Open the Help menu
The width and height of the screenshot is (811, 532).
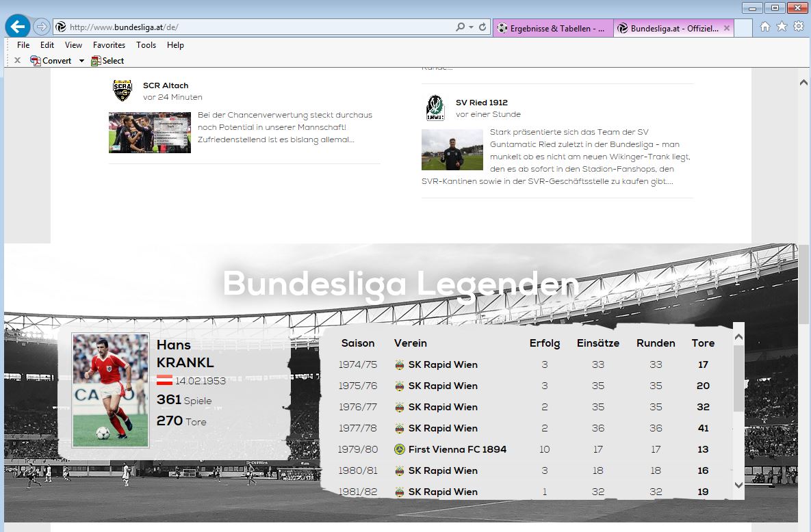click(x=175, y=45)
